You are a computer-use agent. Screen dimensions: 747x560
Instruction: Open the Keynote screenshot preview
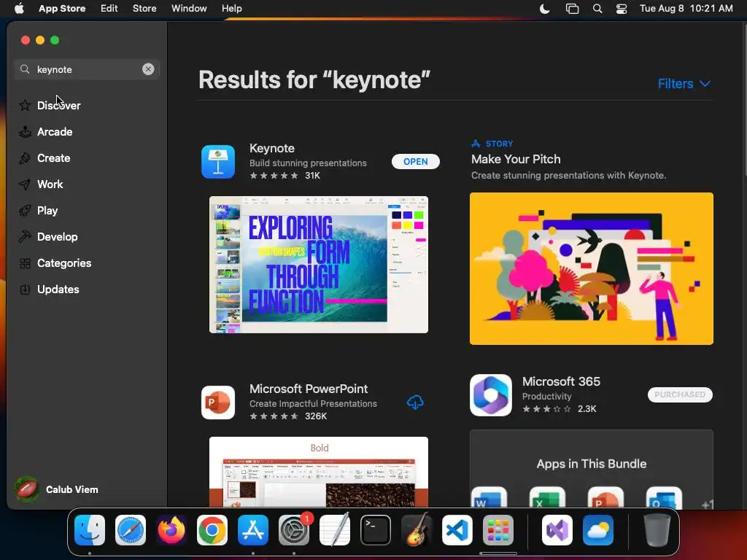[319, 265]
